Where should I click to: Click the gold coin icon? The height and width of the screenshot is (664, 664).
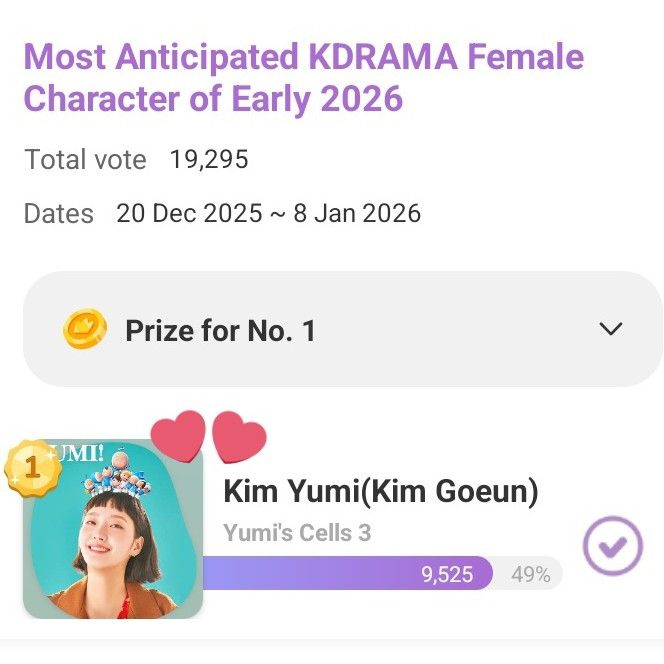[84, 329]
